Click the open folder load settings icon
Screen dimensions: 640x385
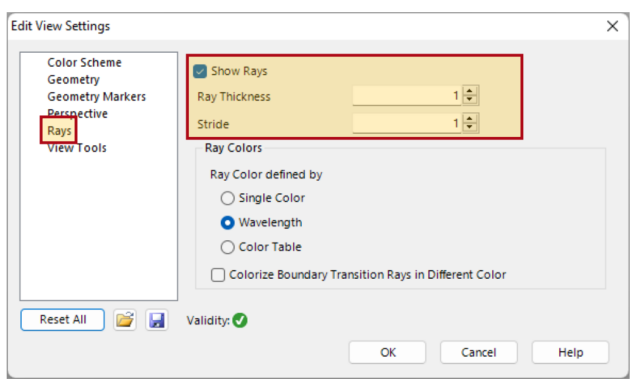coord(125,320)
